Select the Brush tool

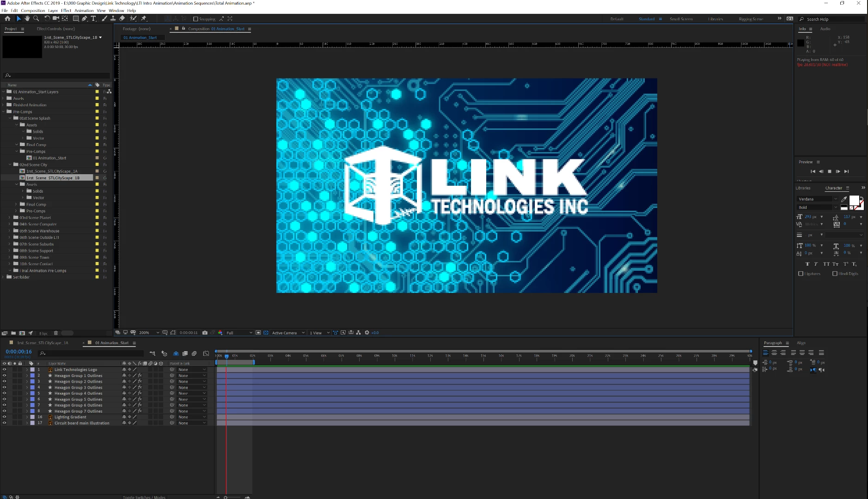pos(104,18)
